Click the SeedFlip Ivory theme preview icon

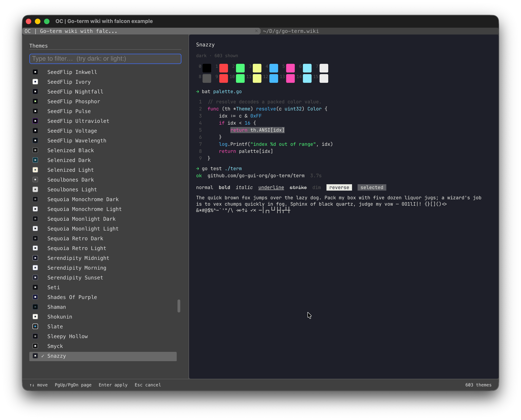point(35,82)
